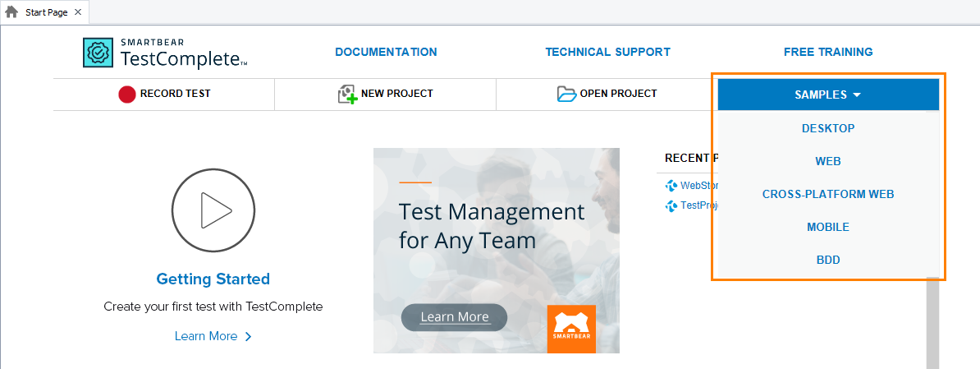
Task: Open the Test Management banner
Action: coord(497,250)
